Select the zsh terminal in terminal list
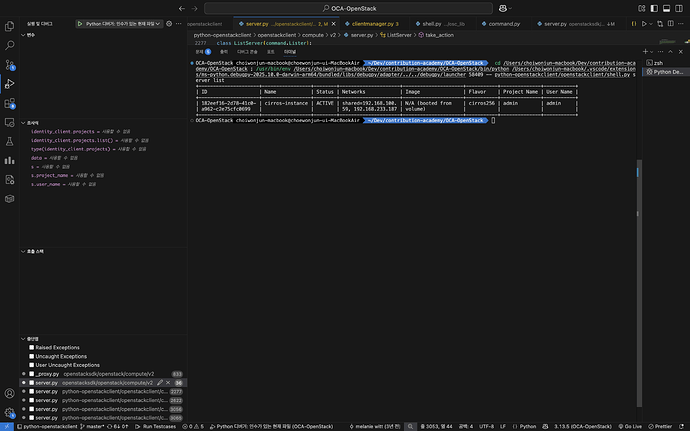 664,63
